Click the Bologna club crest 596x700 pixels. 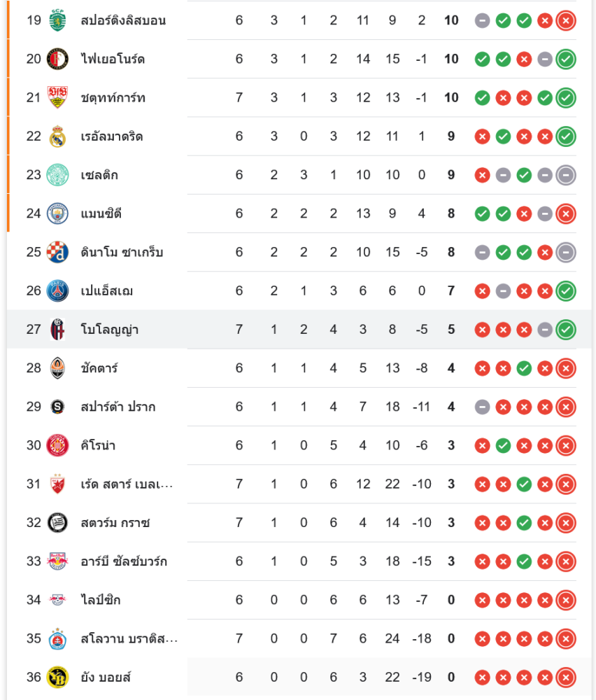57,329
